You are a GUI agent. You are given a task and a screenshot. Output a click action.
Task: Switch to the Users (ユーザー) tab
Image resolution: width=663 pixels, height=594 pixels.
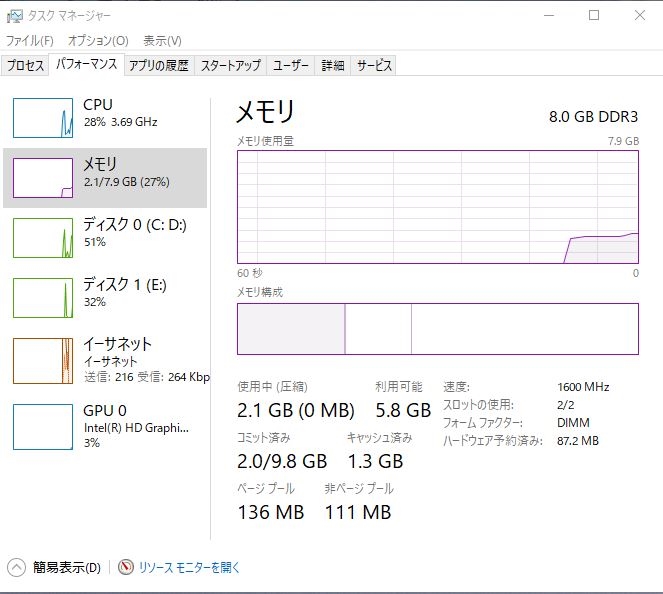(x=291, y=66)
